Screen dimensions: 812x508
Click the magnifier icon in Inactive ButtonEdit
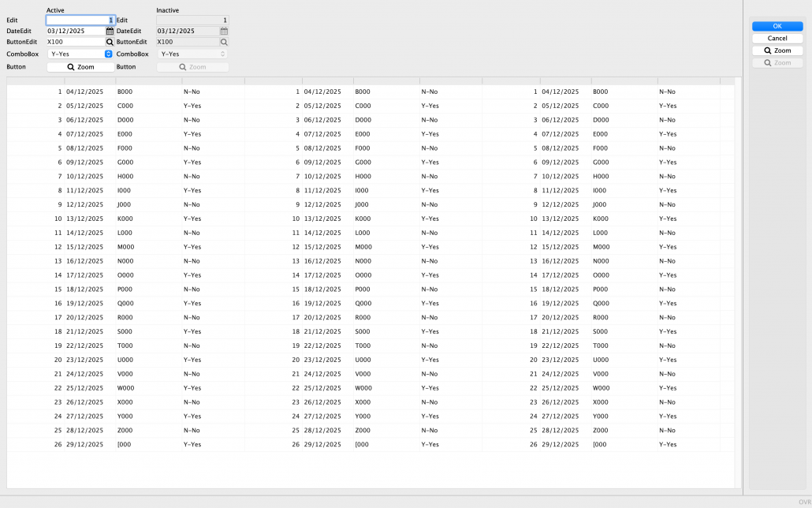(224, 43)
